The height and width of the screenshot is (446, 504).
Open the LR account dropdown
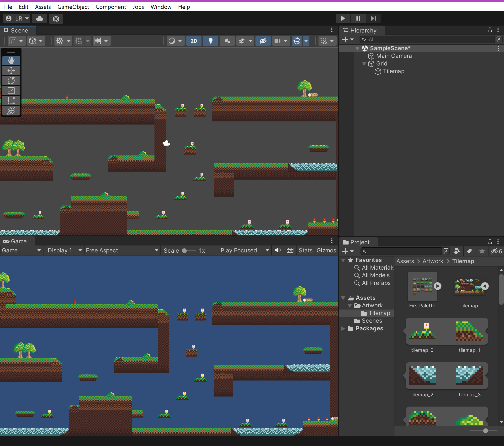[x=17, y=18]
